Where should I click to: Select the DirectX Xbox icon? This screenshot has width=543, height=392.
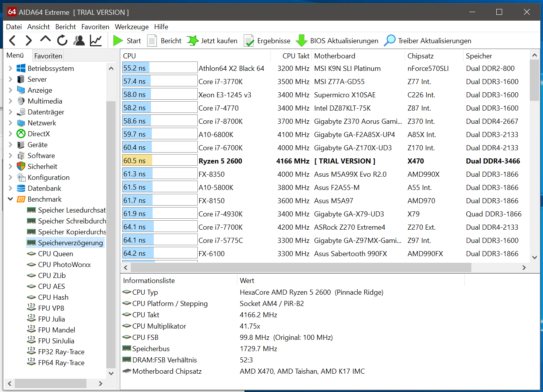21,134
